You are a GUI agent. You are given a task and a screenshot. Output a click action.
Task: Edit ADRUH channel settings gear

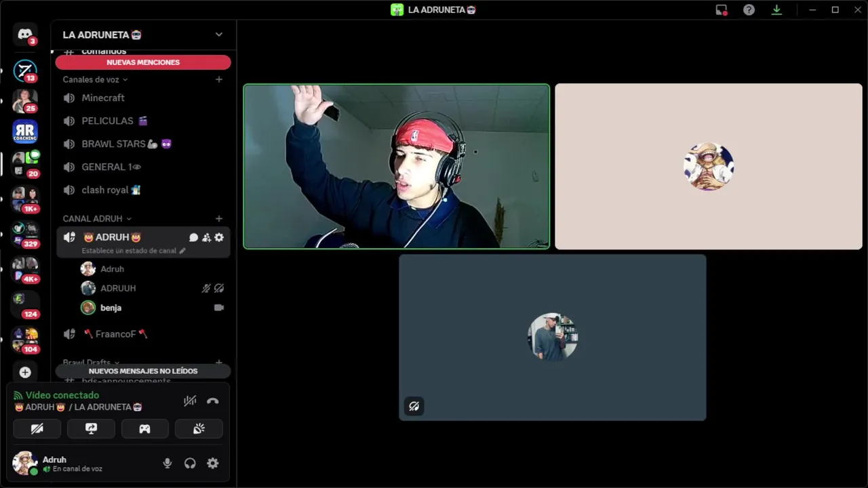click(x=219, y=237)
